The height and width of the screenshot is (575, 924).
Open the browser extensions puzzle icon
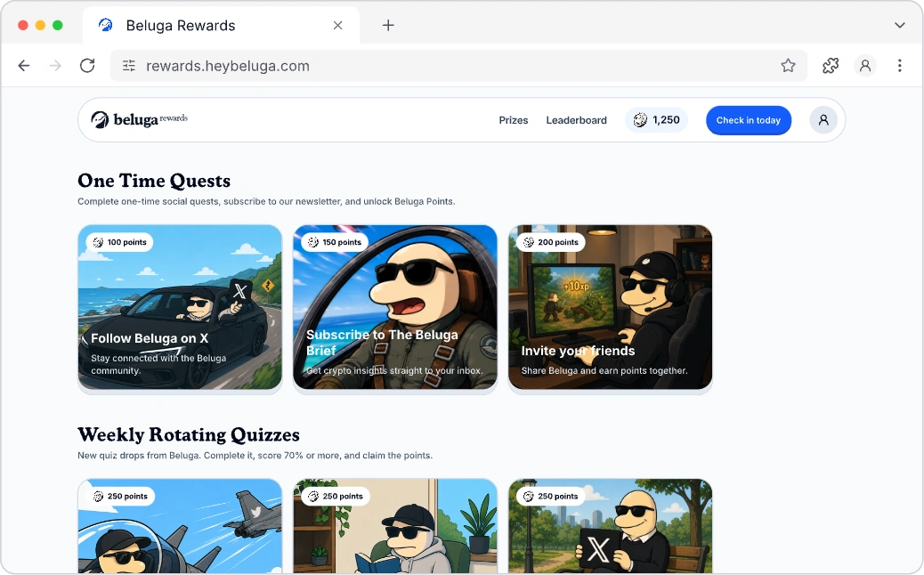(x=831, y=65)
